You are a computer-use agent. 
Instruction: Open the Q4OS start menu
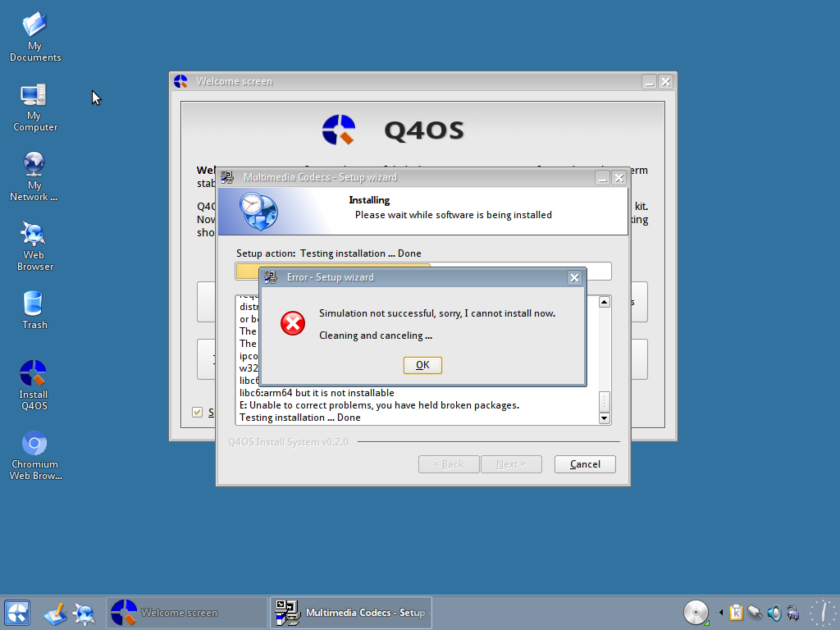pos(16,612)
